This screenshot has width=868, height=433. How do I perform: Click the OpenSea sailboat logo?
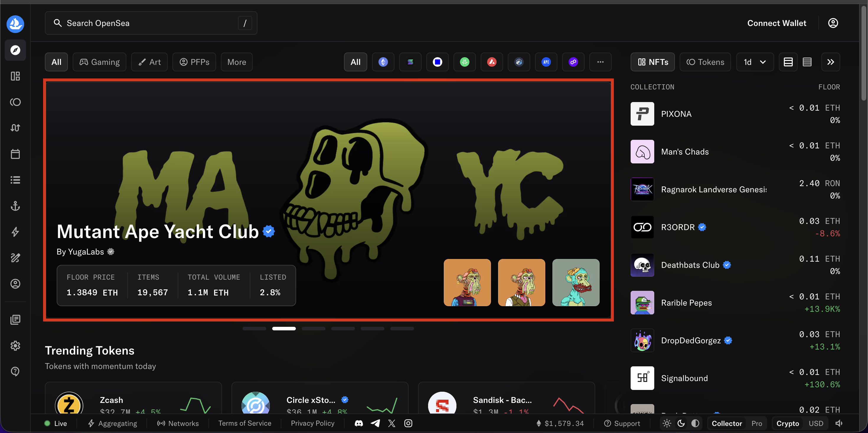tap(15, 24)
